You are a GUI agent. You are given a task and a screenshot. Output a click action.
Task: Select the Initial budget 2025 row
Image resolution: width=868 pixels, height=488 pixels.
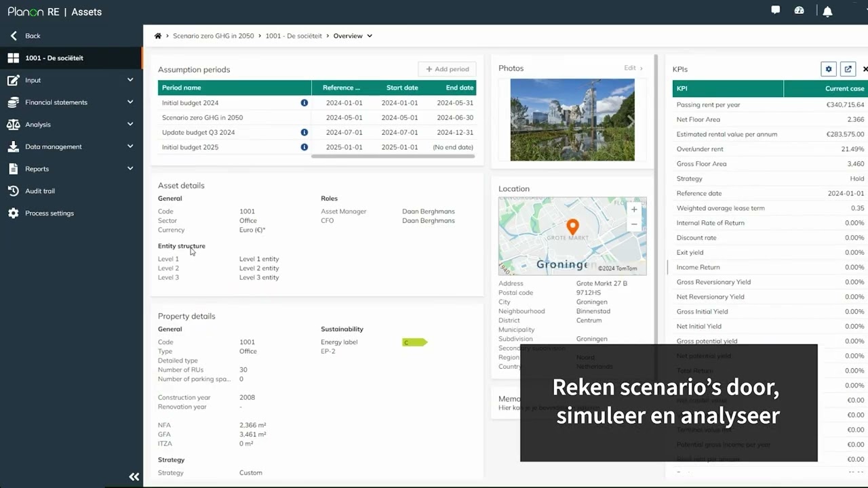(317, 147)
